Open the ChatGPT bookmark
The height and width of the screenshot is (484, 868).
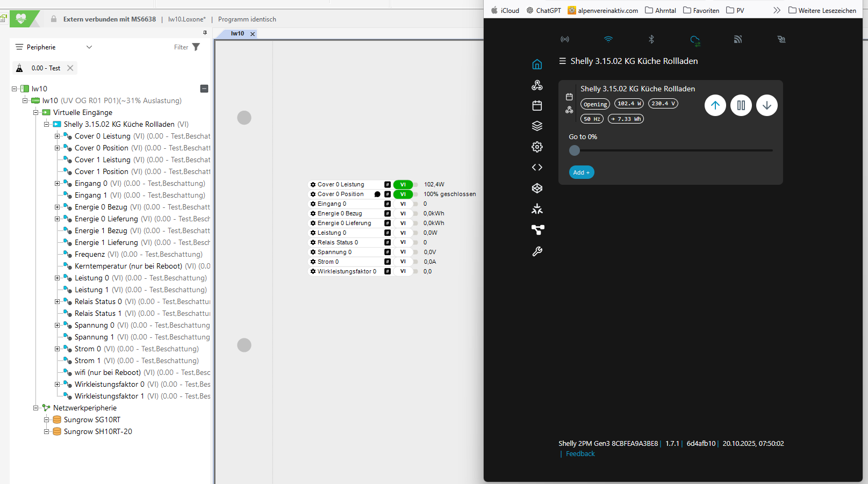(x=543, y=10)
